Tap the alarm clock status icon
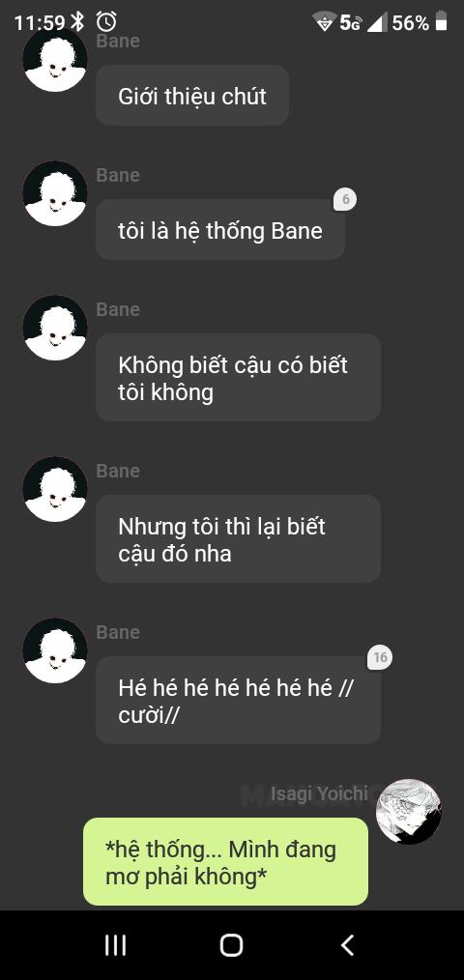464x980 pixels. point(106,22)
